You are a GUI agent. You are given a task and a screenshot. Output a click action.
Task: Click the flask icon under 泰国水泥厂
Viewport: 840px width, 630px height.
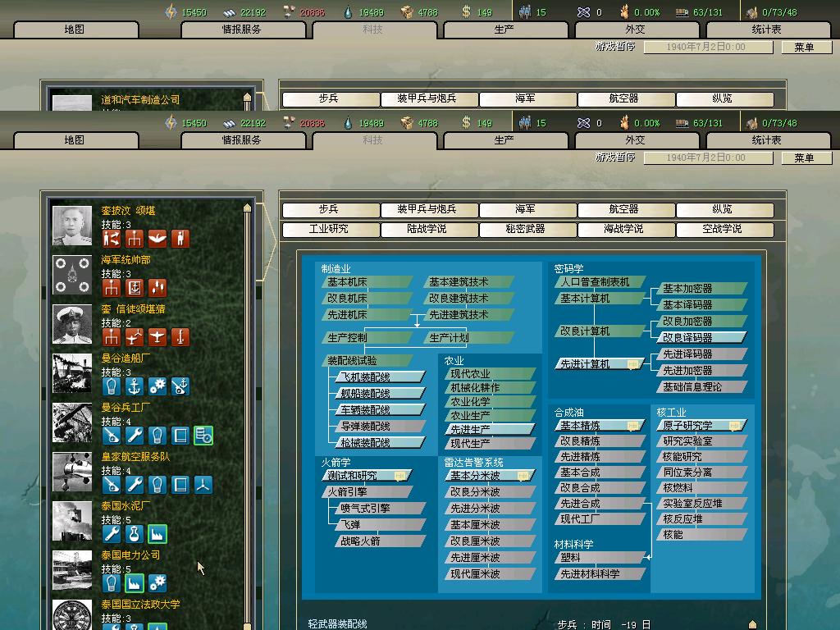135,534
